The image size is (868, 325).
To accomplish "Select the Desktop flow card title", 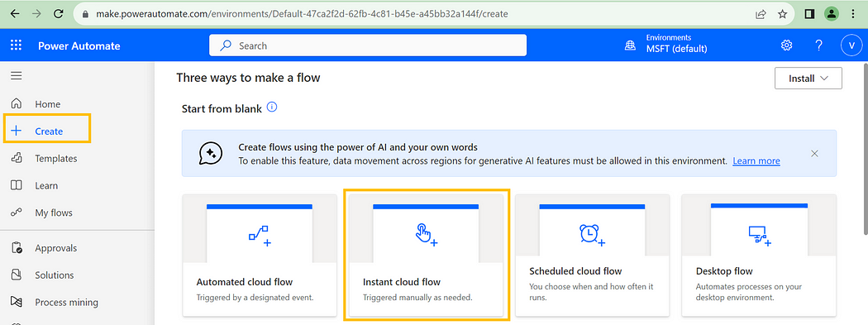I will (x=724, y=271).
